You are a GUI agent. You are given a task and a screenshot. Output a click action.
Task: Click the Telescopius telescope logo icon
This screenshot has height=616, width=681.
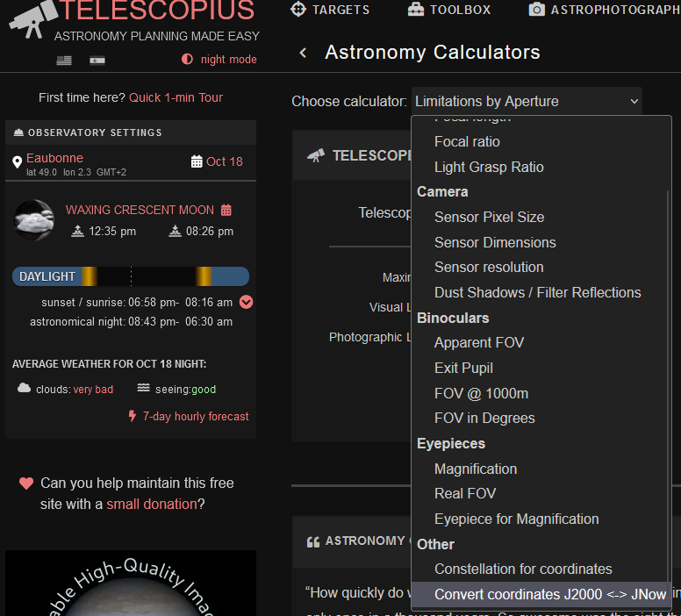tap(33, 19)
